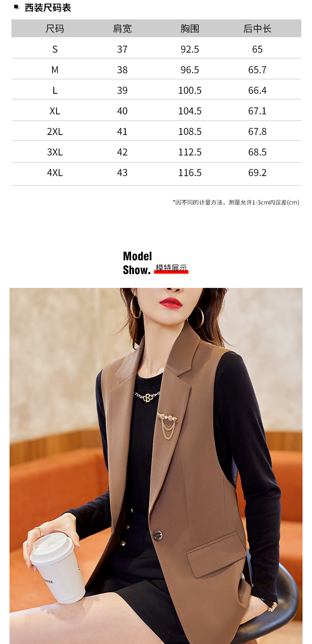Click the Model Show. heading
This screenshot has height=644, width=312.
pyautogui.click(x=138, y=263)
